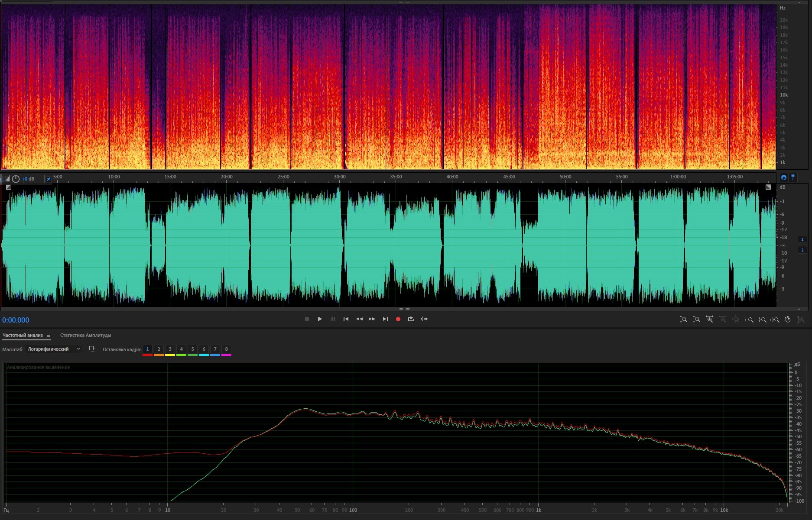This screenshot has width=812, height=520.
Task: Toggle the headphone preview button near the timeline
Action: [x=783, y=178]
